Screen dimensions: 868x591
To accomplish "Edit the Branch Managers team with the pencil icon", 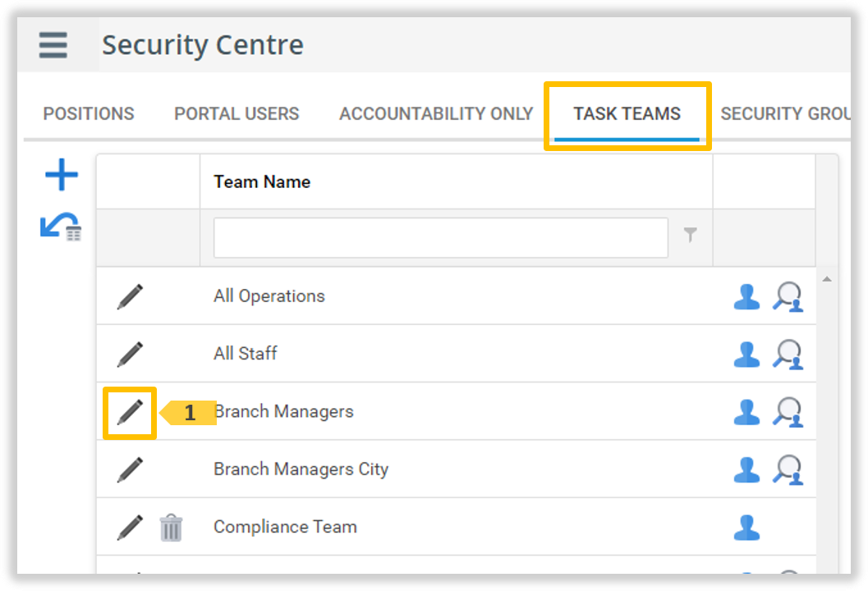I will [x=129, y=411].
